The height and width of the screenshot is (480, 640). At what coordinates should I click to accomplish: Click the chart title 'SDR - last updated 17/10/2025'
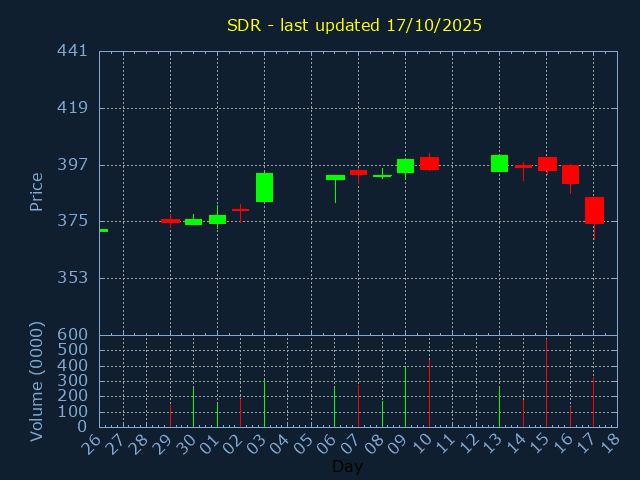[354, 25]
